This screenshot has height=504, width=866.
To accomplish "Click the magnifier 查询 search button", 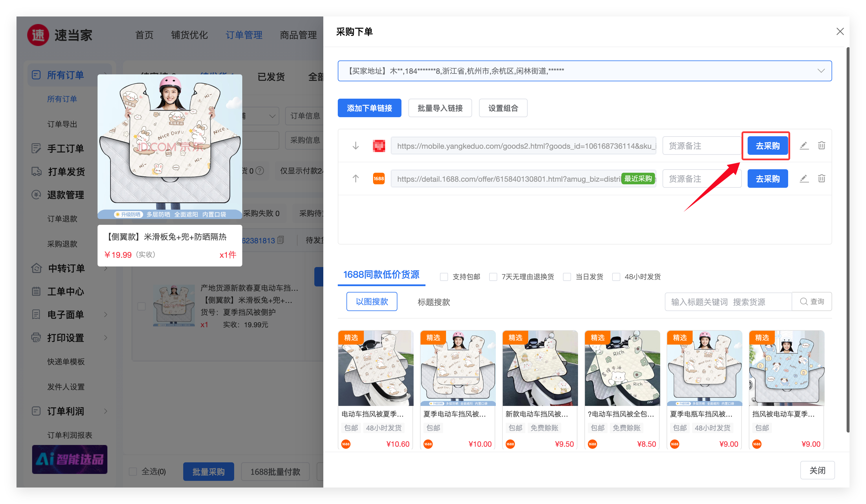I will coord(812,302).
